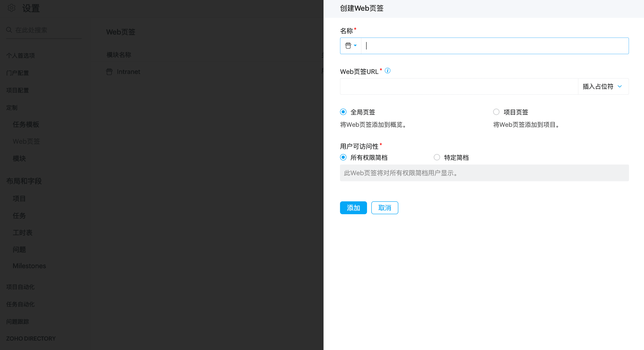Click the settings gear icon

(x=11, y=8)
